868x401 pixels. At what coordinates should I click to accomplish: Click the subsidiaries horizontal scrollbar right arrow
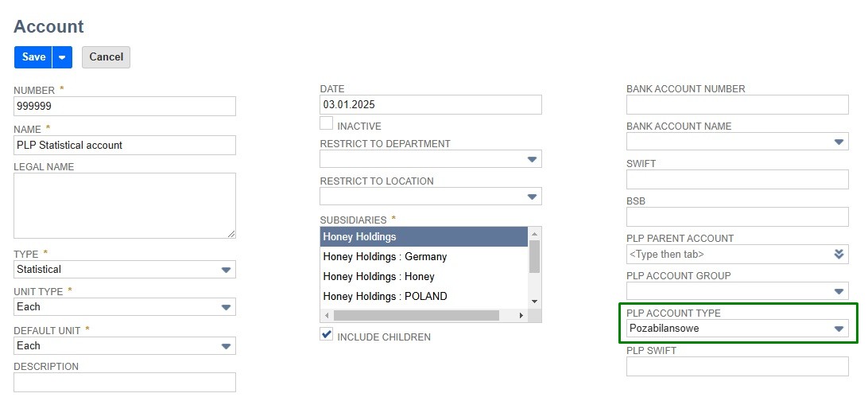click(521, 316)
